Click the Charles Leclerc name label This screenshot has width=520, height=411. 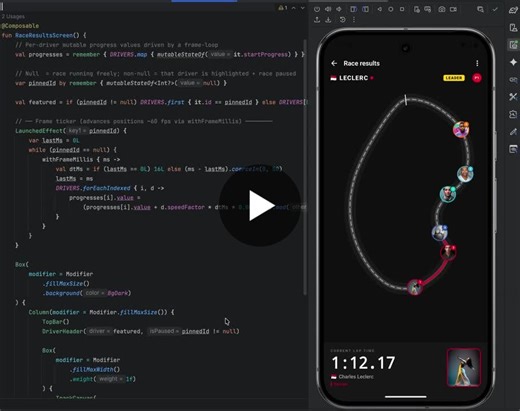click(356, 377)
